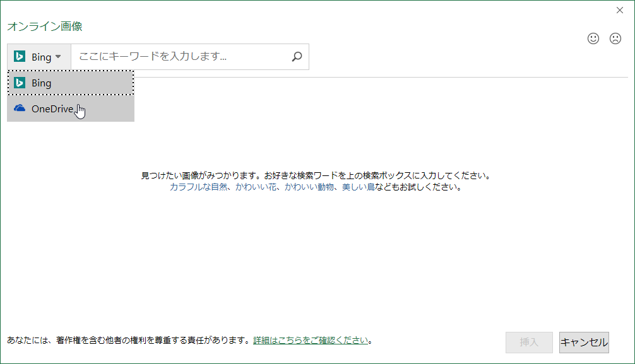Select Bing in the dropdown list
Screen dimensions: 635x364
[x=71, y=83]
